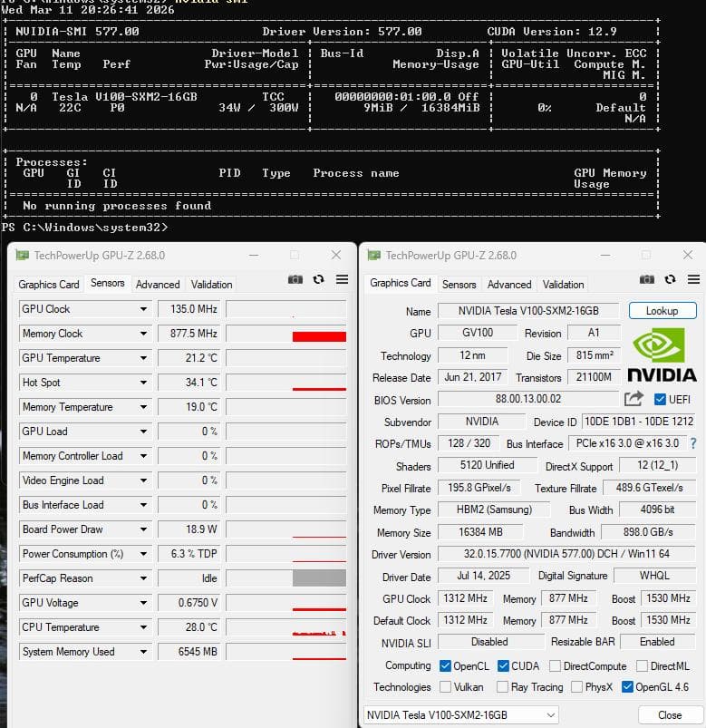Screen dimensions: 706x728
Task: Open Advanced tab in left GPU-Z window
Action: coord(158,284)
